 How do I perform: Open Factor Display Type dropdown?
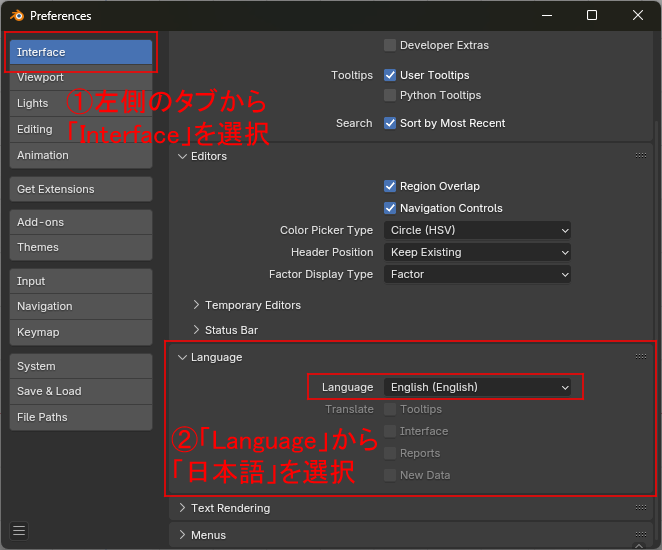[478, 274]
